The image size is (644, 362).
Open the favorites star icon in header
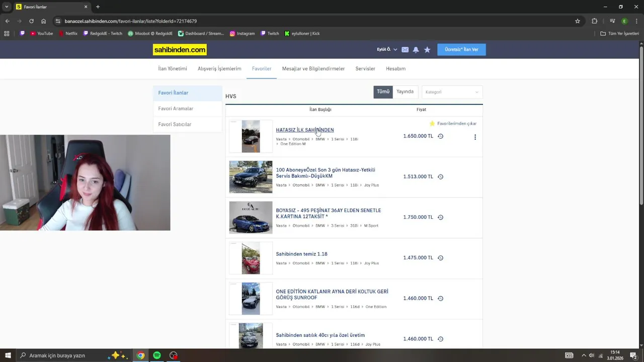[427, 50]
